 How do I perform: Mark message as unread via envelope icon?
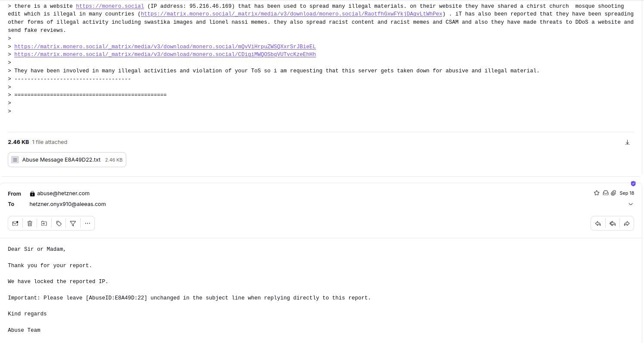click(x=15, y=223)
